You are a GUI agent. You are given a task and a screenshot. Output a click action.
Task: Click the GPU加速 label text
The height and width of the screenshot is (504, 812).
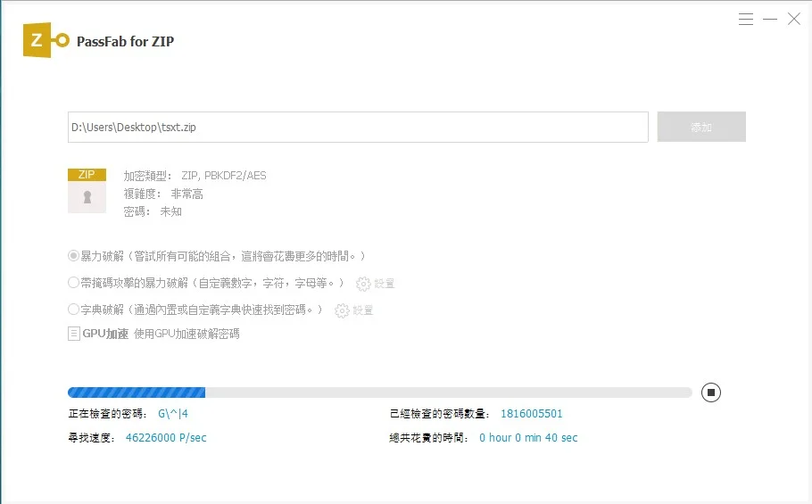click(105, 334)
